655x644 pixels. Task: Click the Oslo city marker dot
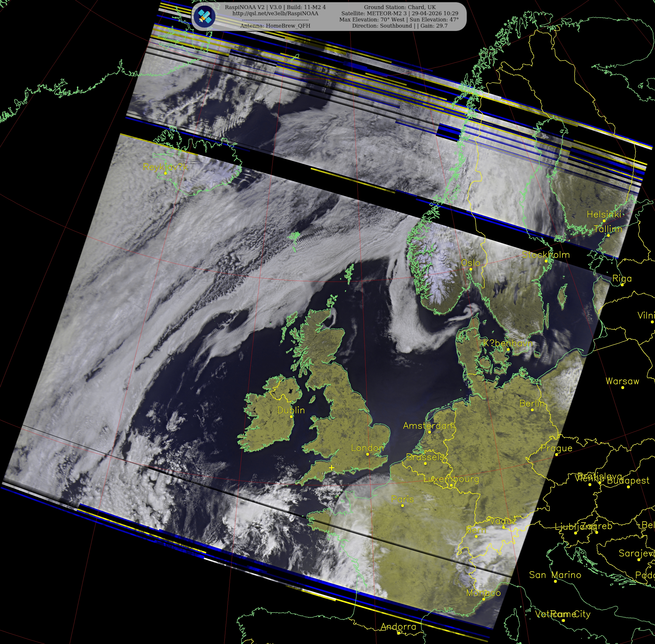471,269
